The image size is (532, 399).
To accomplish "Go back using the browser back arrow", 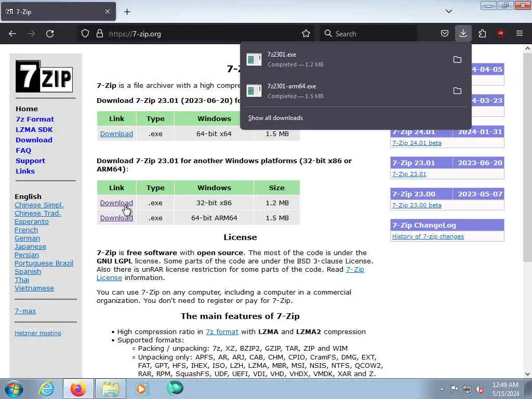I will pyautogui.click(x=12, y=34).
